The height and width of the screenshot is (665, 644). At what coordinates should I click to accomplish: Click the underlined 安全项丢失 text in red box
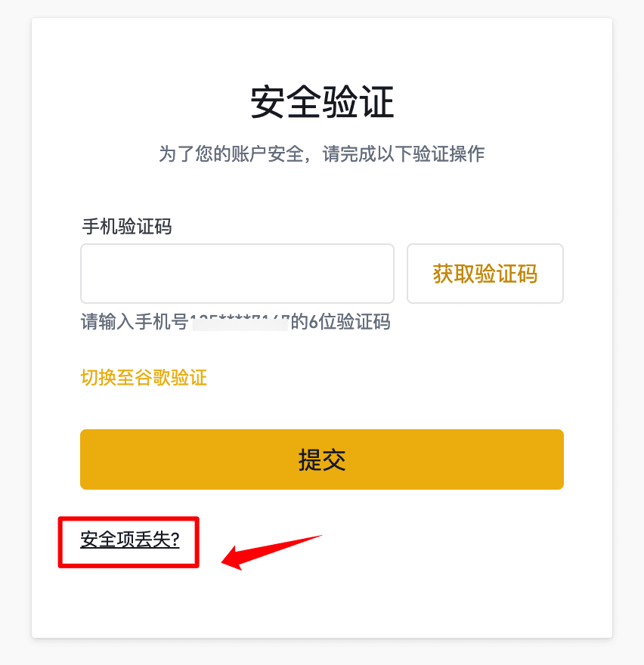tap(125, 540)
